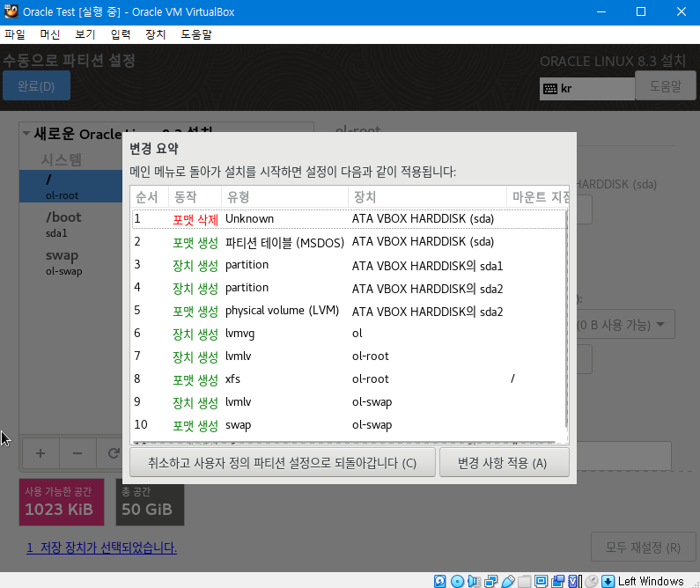Click the 모두 재설정 (R) button
Viewport: 700px width, 588px height.
(x=643, y=547)
